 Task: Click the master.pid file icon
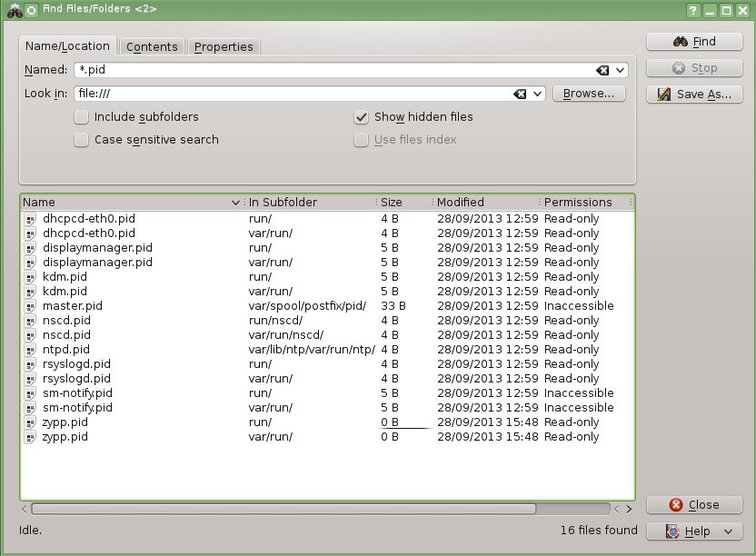[x=30, y=306]
